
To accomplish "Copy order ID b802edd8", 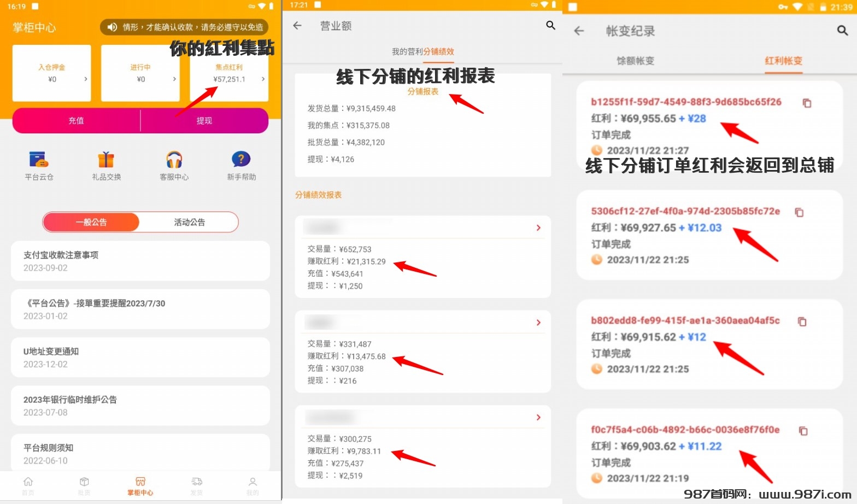I will [x=802, y=321].
